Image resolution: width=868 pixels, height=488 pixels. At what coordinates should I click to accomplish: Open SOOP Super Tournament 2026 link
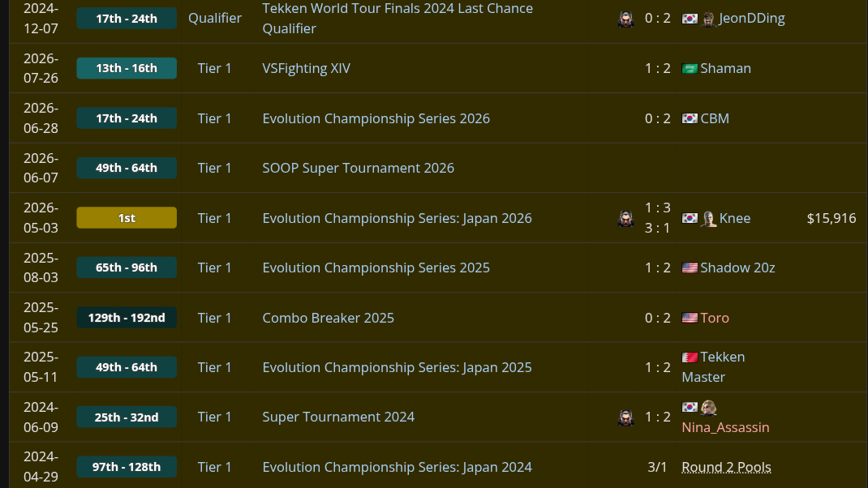point(359,168)
